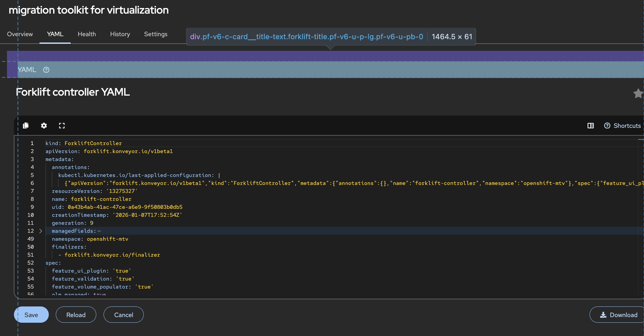Viewport: 644px width, 336px height.
Task: Go to the History tab
Action: 120,34
